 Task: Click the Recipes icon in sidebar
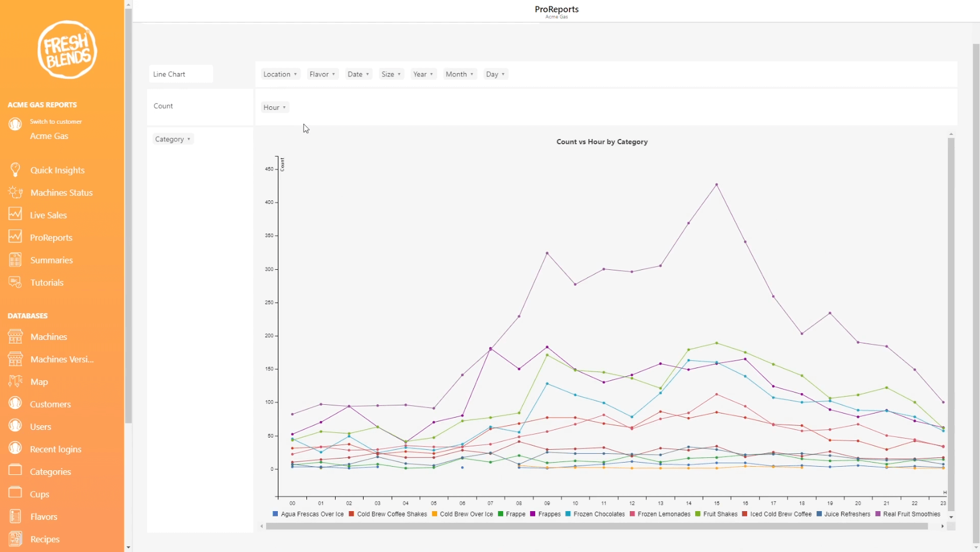point(15,539)
